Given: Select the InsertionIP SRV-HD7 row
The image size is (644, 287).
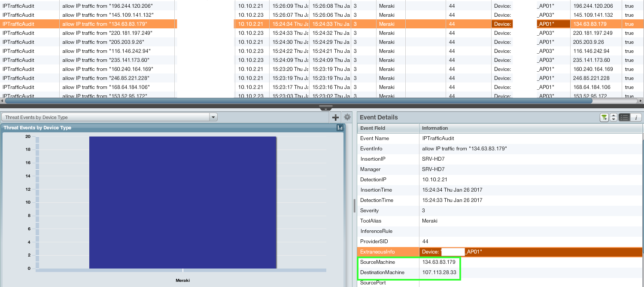Looking at the screenshot, I should (500, 159).
